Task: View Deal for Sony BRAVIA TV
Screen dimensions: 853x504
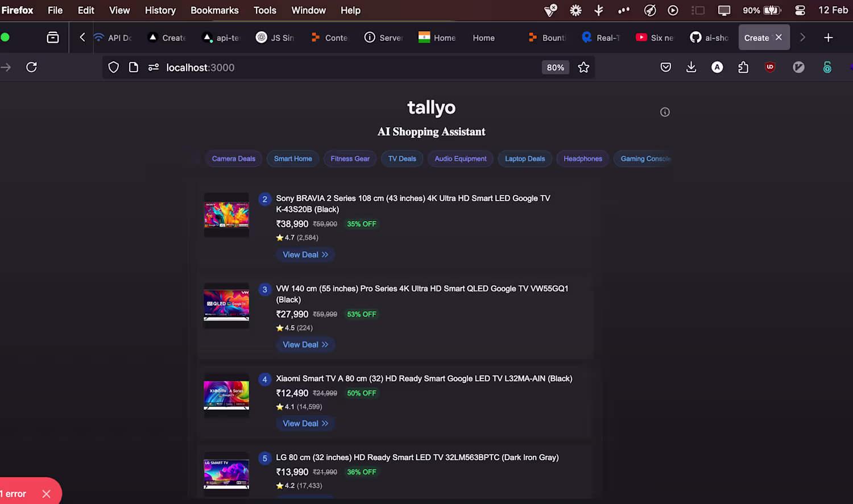Action: pyautogui.click(x=305, y=255)
